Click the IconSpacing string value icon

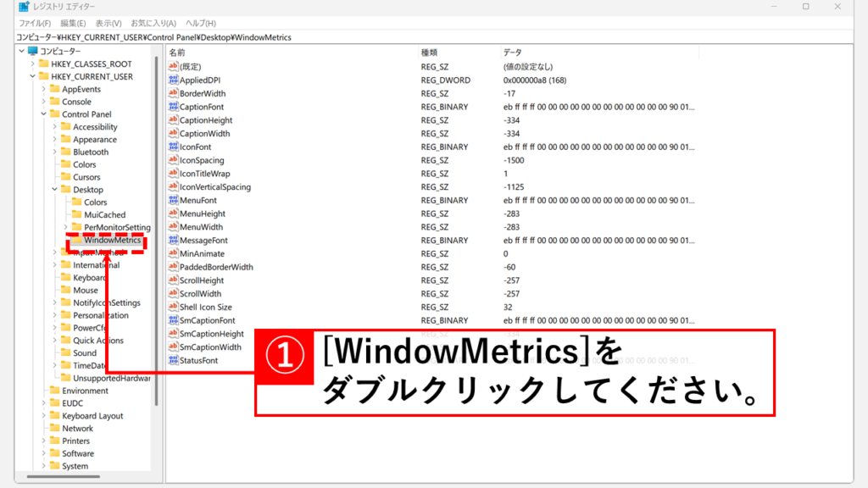173,160
